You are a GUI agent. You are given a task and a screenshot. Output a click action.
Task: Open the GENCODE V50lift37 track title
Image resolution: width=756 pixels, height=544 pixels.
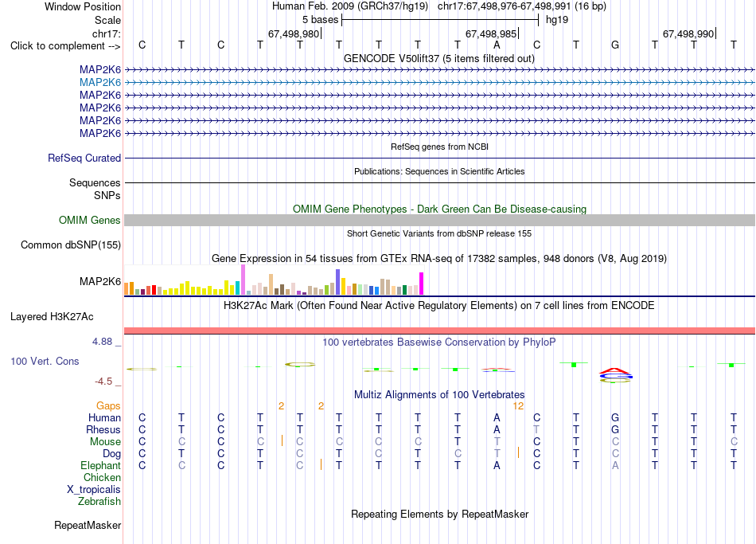438,58
